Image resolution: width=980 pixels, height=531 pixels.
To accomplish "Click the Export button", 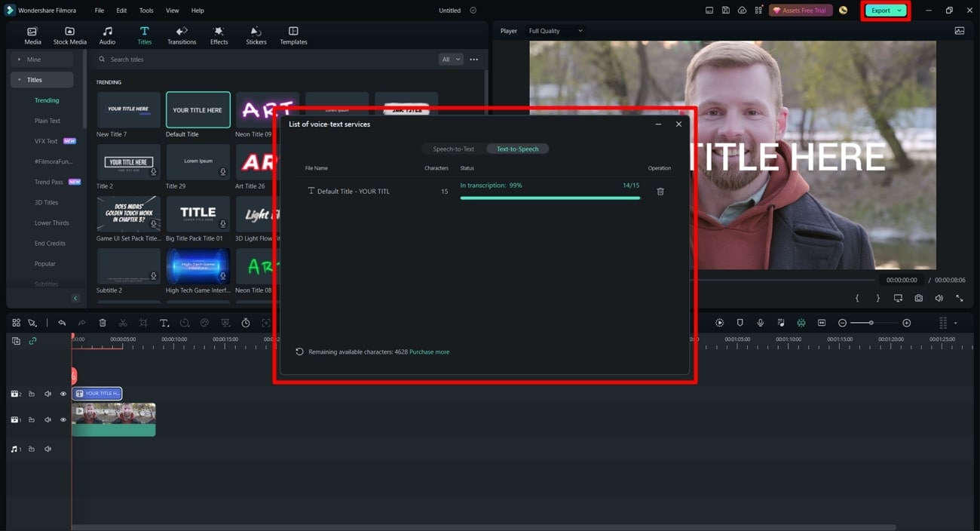I will point(885,11).
